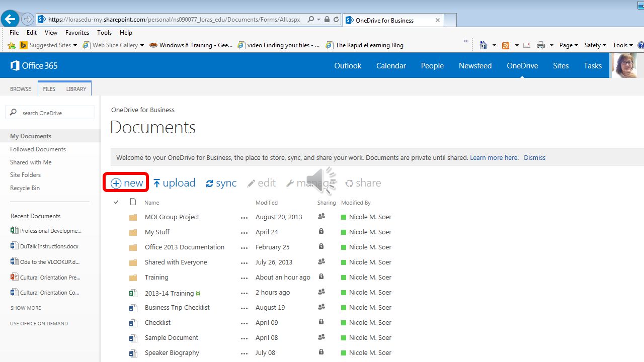Screen dimensions: 644x362
Task: Open Shared with Me in sidebar
Action: coord(31,162)
